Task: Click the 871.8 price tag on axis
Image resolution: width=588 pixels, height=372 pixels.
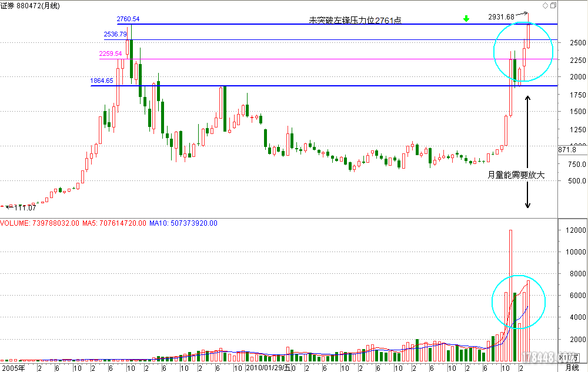Action: pyautogui.click(x=567, y=150)
